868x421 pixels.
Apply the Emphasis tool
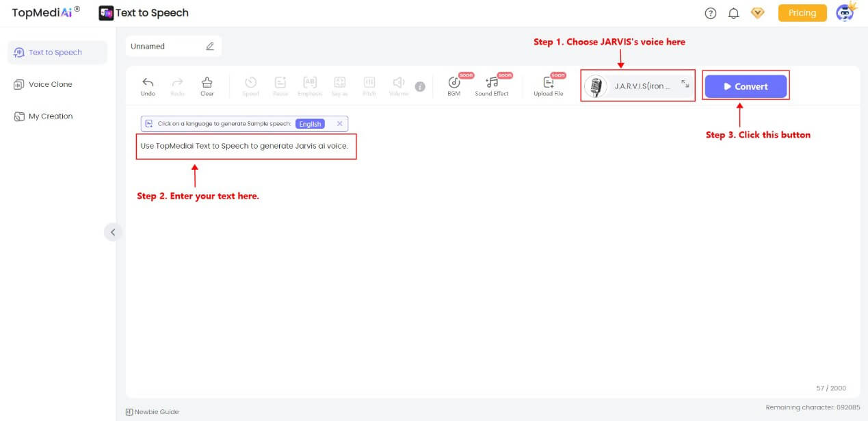coord(310,86)
